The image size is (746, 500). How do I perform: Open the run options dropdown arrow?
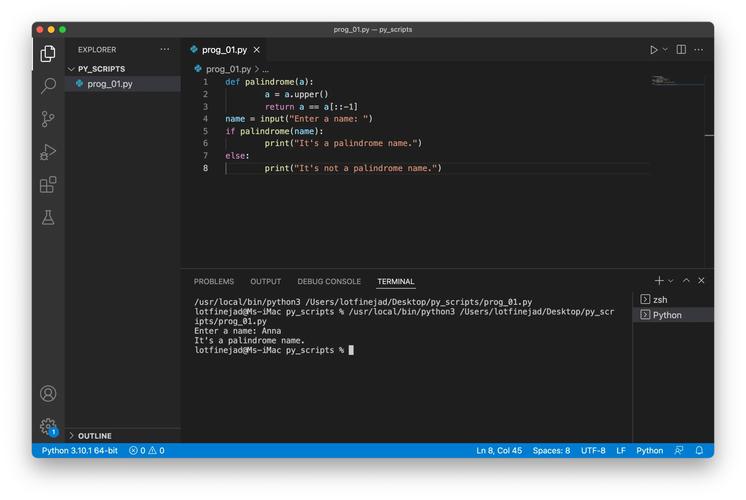665,49
